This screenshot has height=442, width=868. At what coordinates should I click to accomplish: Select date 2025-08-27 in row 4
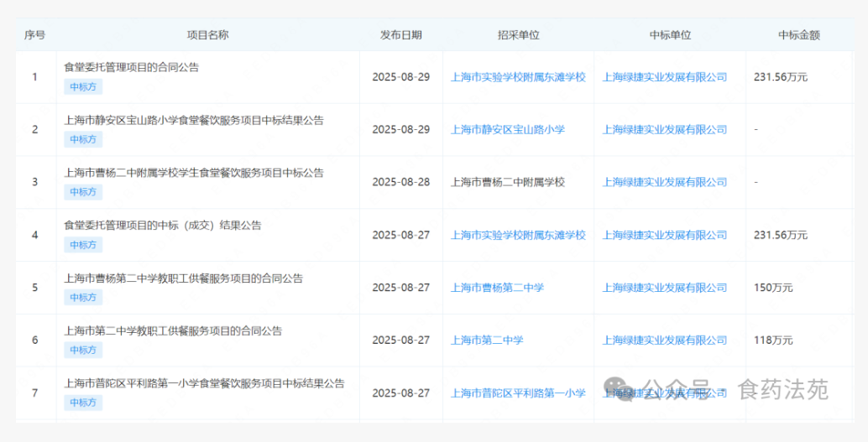(400, 235)
